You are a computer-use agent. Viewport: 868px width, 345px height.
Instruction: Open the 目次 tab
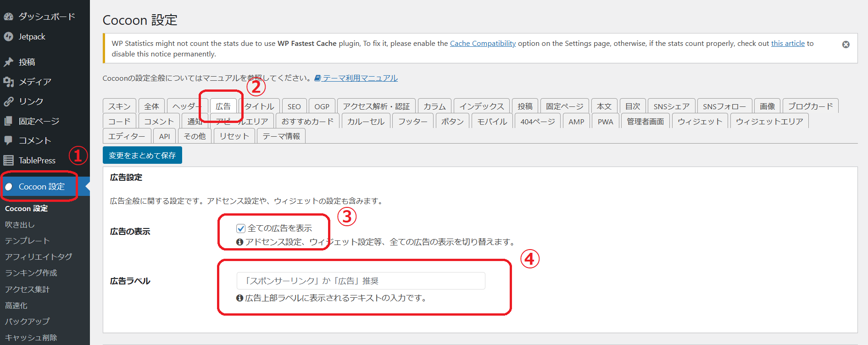633,106
